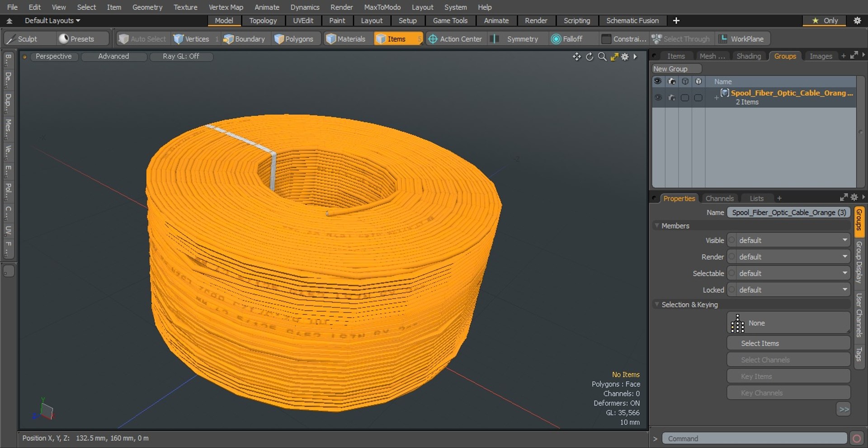Open the Advanced viewport shading option
This screenshot has width=868, height=448.
pyautogui.click(x=113, y=56)
